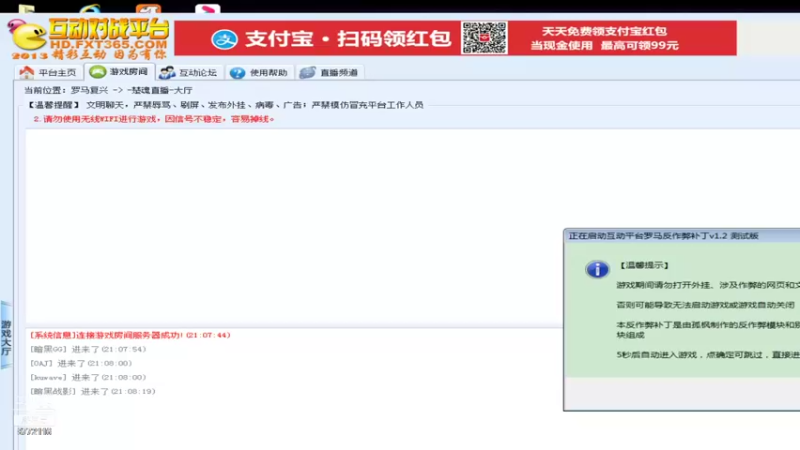Click the 温馨提醒 rules notice line
This screenshot has height=450, width=800.
coord(224,105)
